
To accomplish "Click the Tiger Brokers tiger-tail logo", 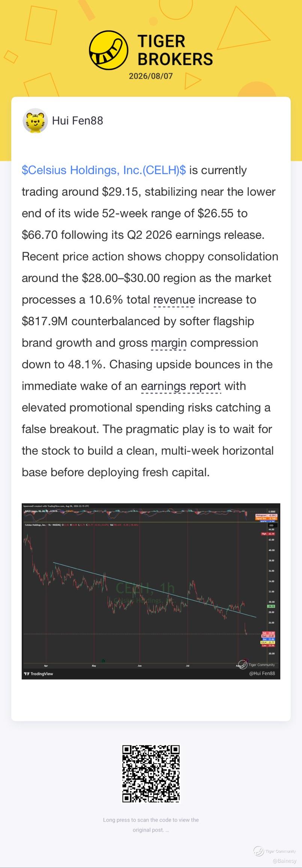I will (108, 50).
